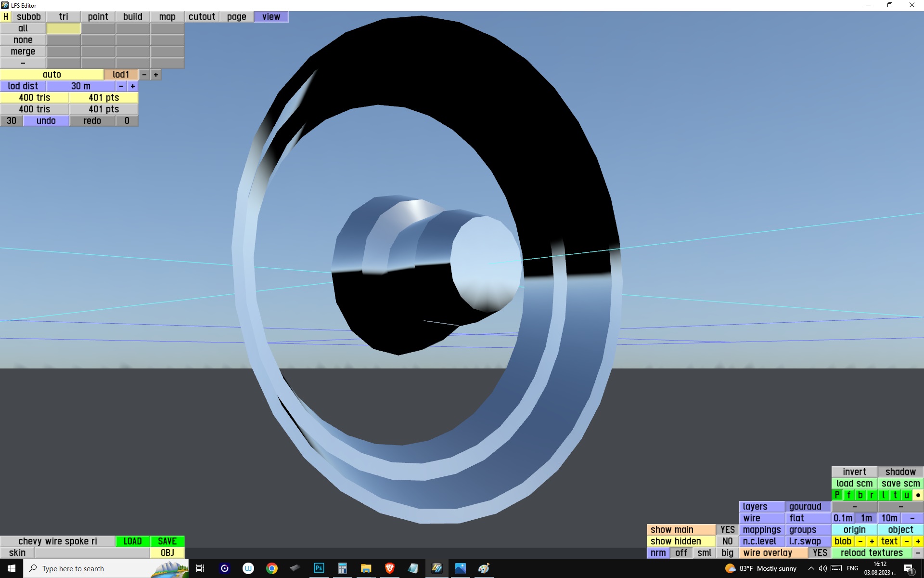Click the Brave browser taskbar icon
The height and width of the screenshot is (578, 924).
pyautogui.click(x=389, y=568)
